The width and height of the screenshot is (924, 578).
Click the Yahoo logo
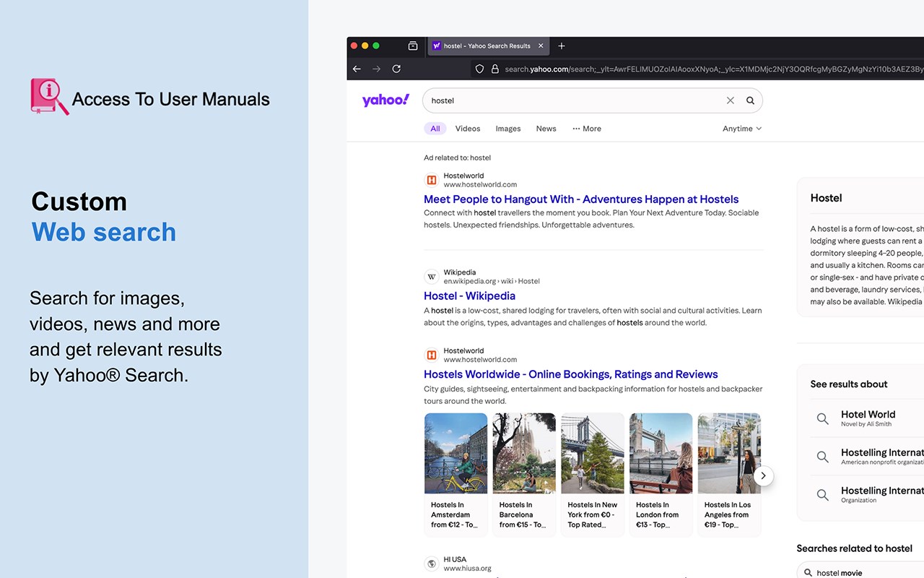pos(385,100)
